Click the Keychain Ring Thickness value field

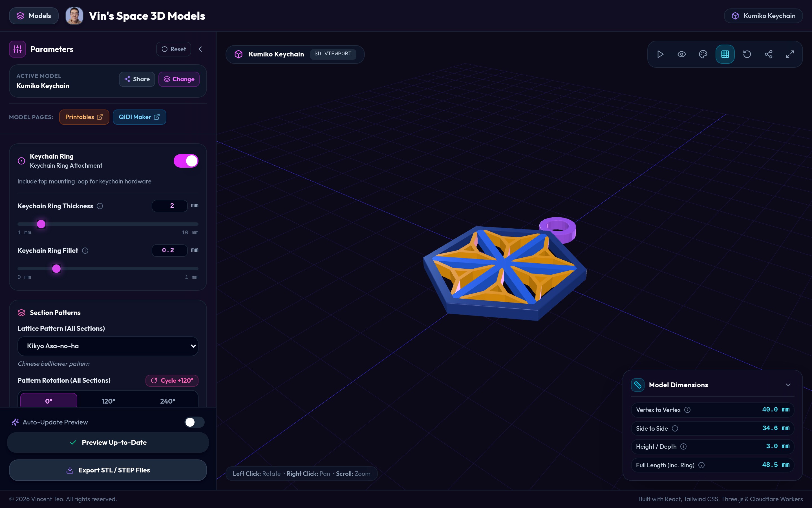point(169,206)
